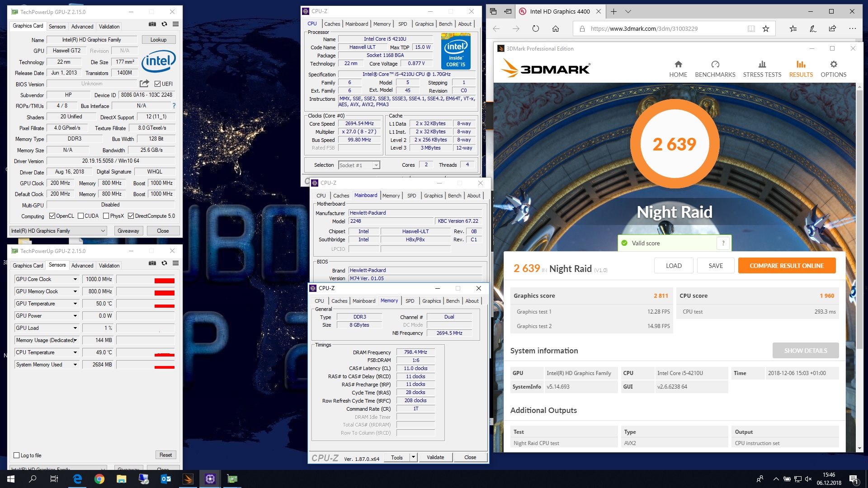The height and width of the screenshot is (488, 868).
Task: Open Outlook from the taskbar
Action: pyautogui.click(x=166, y=479)
